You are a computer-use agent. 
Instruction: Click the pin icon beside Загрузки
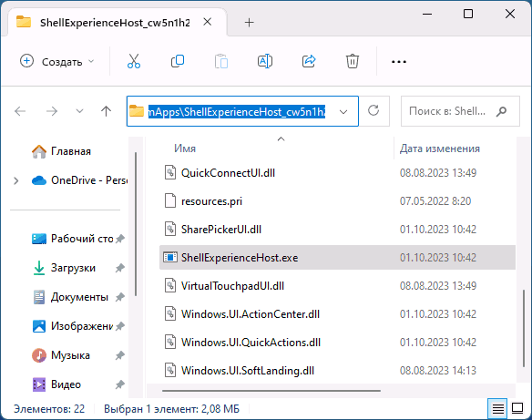pos(119,268)
